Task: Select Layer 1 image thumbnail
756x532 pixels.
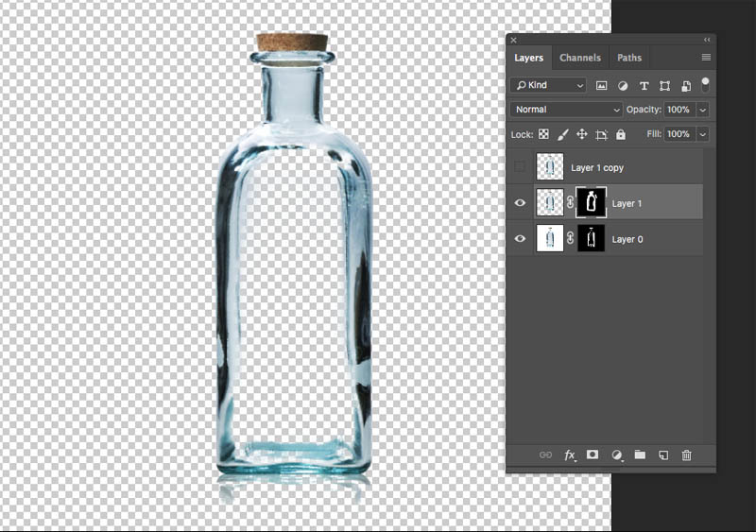Action: pyautogui.click(x=550, y=202)
